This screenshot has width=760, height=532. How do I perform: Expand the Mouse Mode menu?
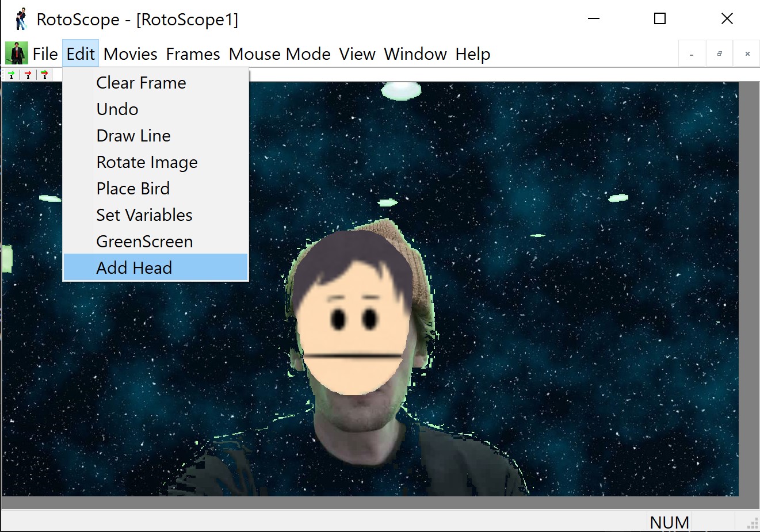click(x=280, y=54)
